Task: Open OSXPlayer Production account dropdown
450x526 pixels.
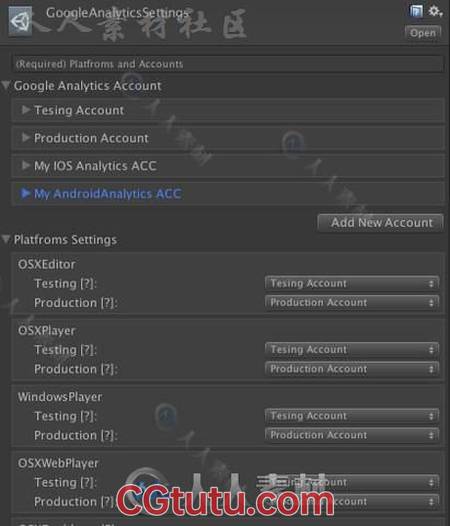Action: pyautogui.click(x=352, y=369)
